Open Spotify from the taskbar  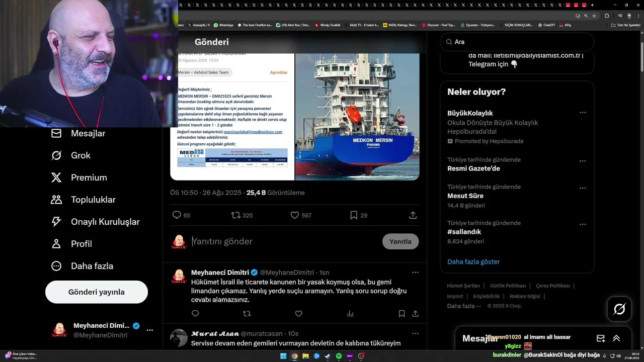point(339,356)
